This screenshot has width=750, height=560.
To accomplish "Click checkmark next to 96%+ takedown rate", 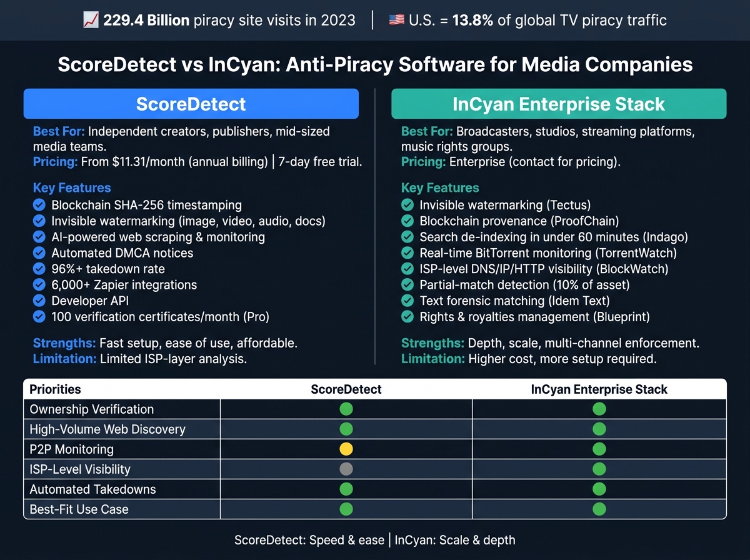I will coord(39,269).
